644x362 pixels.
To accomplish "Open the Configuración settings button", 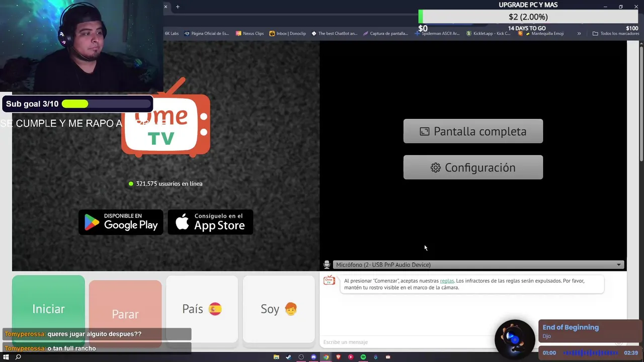I will (x=473, y=167).
